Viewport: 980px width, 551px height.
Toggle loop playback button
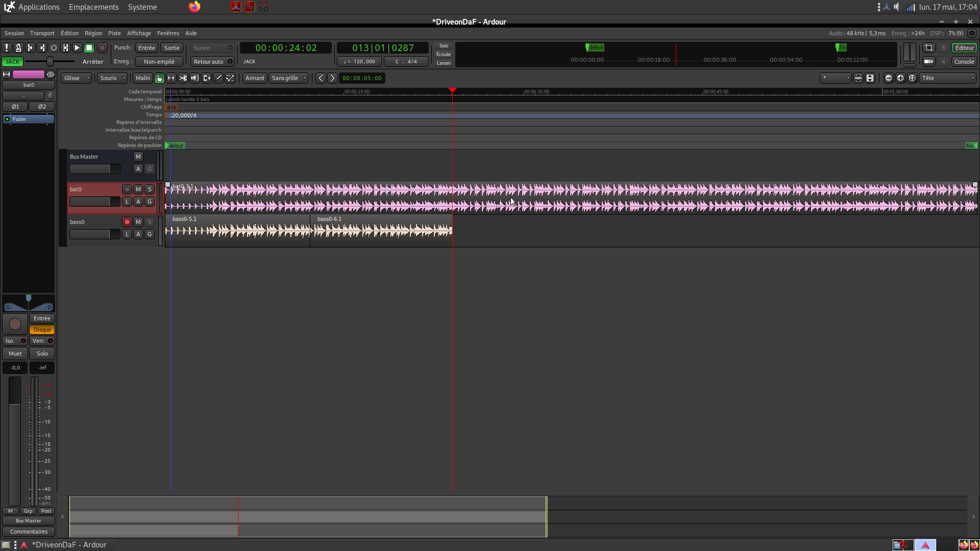pos(54,47)
